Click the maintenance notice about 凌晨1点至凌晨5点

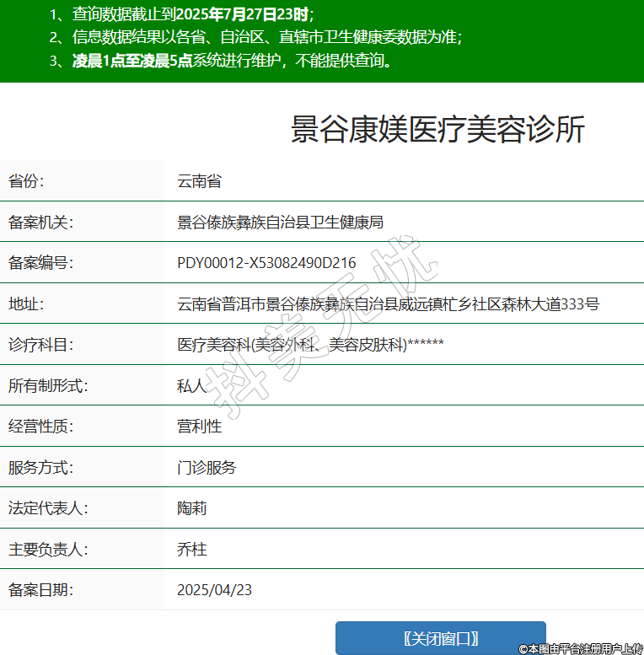[x=221, y=61]
